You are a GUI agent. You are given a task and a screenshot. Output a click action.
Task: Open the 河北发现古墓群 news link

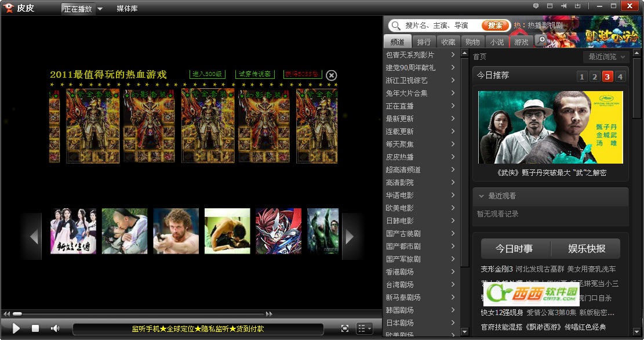click(x=540, y=269)
